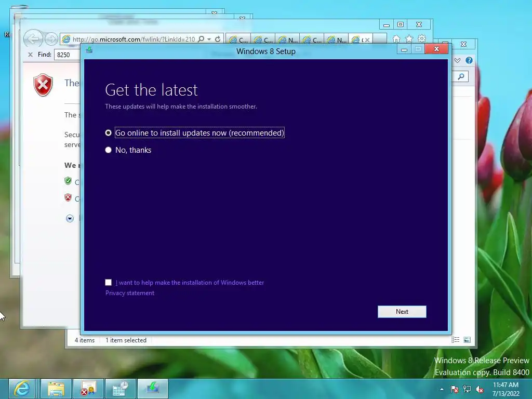Open the address bar autocomplete dropdown arrow
The image size is (532, 399).
[209, 39]
